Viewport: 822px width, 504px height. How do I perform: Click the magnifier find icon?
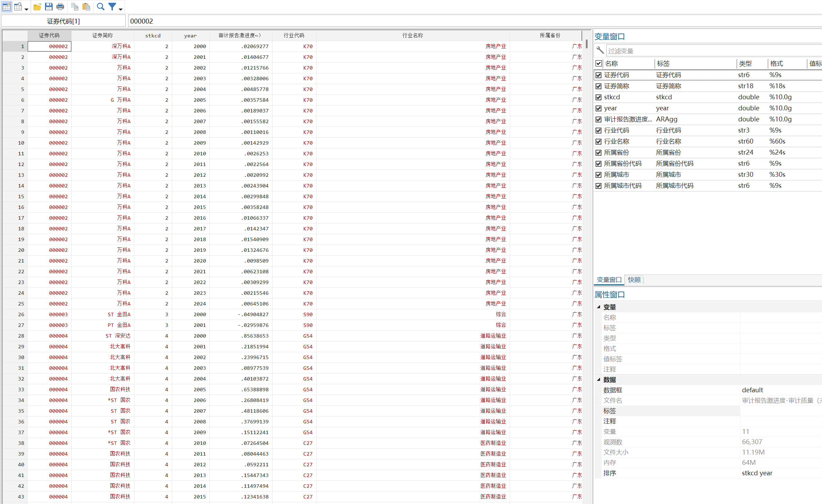tap(100, 7)
